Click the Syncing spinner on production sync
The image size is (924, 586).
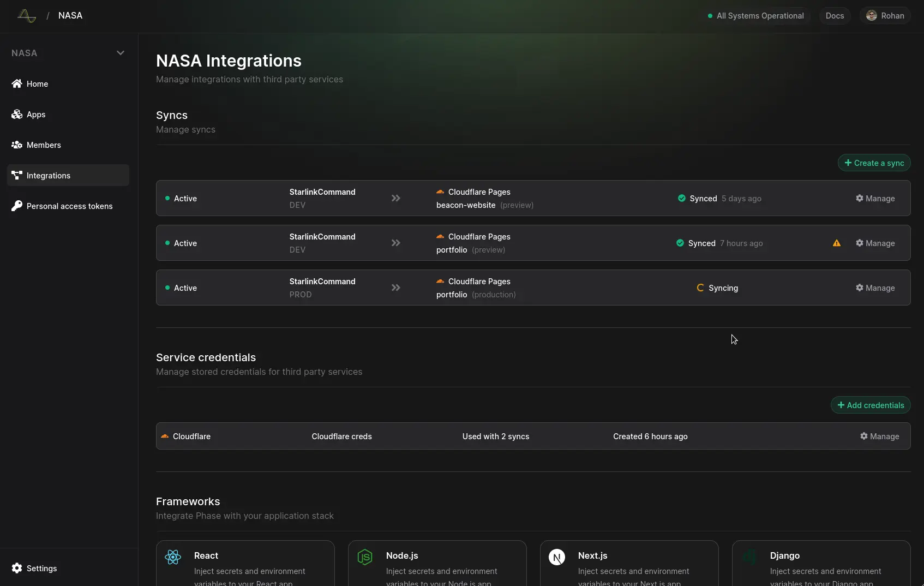coord(700,288)
